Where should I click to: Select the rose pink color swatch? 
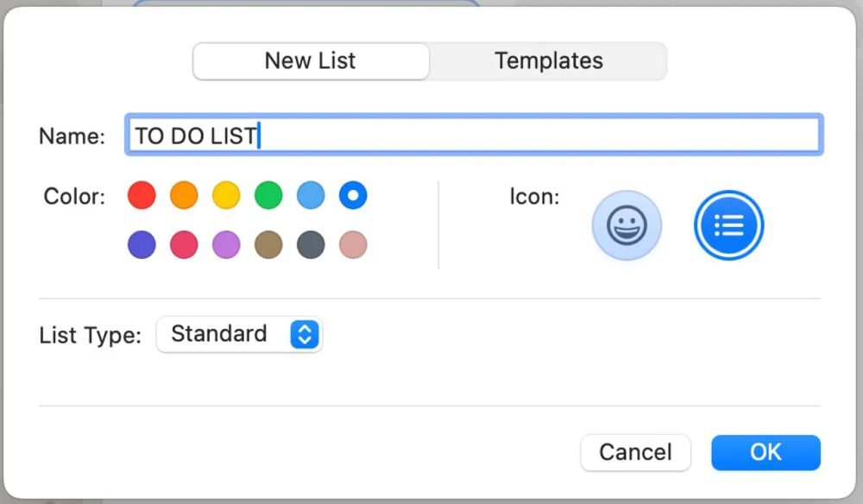353,244
